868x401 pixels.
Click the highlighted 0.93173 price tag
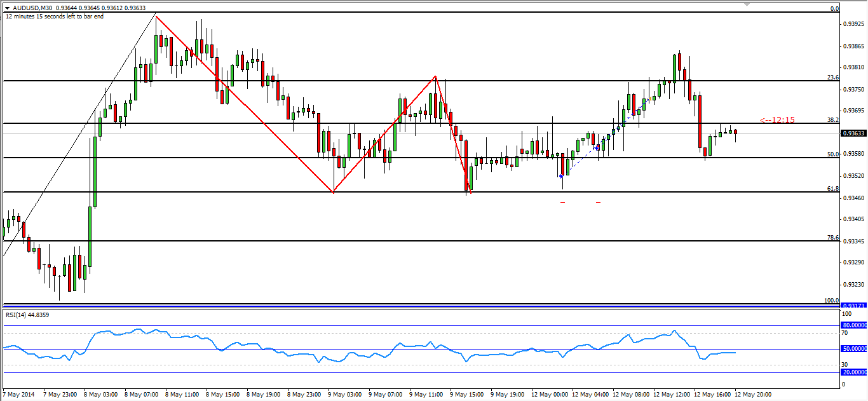click(x=853, y=306)
